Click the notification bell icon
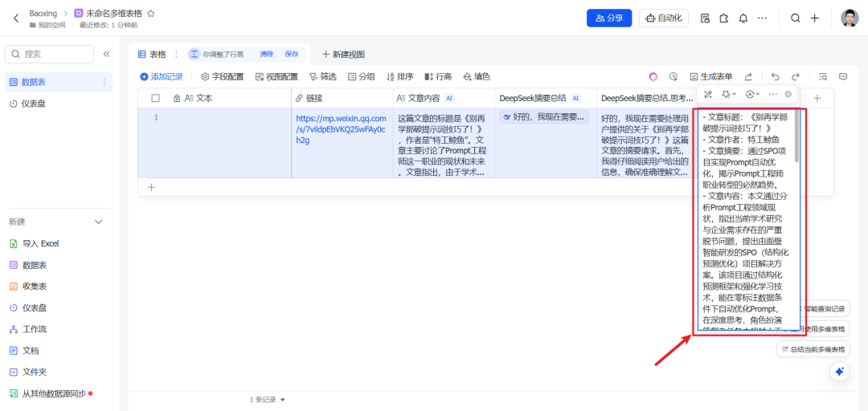Image resolution: width=868 pixels, height=411 pixels. click(x=743, y=18)
